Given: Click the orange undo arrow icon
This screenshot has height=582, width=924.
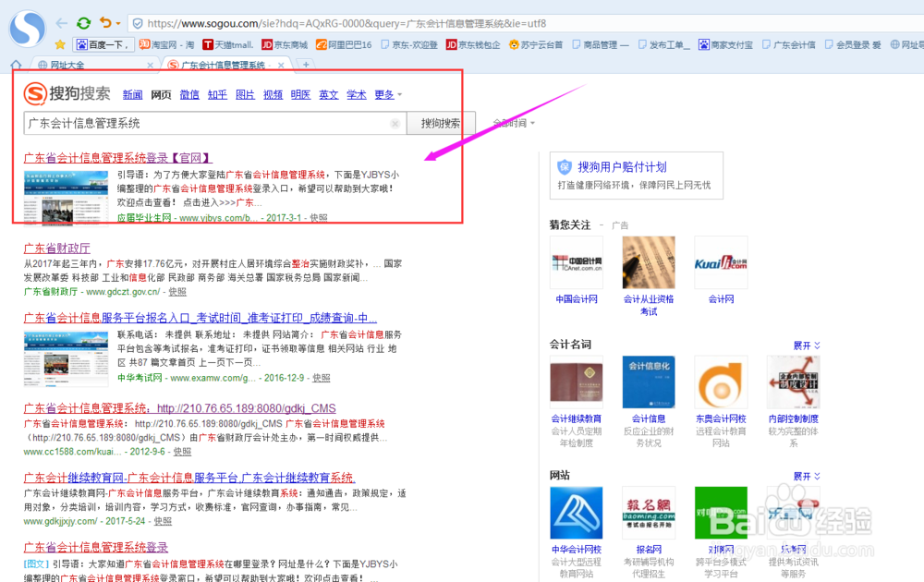Looking at the screenshot, I should click(x=105, y=22).
